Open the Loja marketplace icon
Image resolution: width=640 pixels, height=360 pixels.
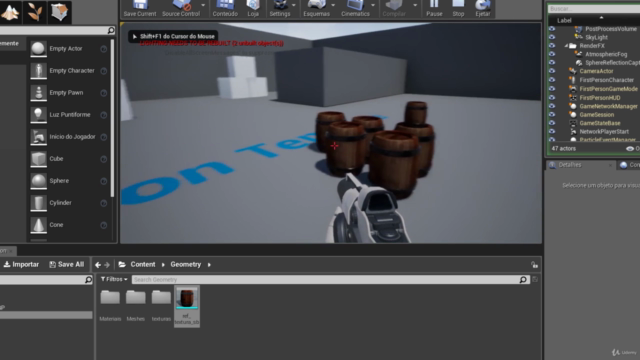tap(253, 8)
